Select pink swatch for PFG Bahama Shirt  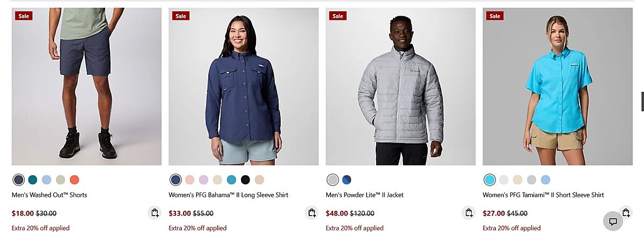189,180
